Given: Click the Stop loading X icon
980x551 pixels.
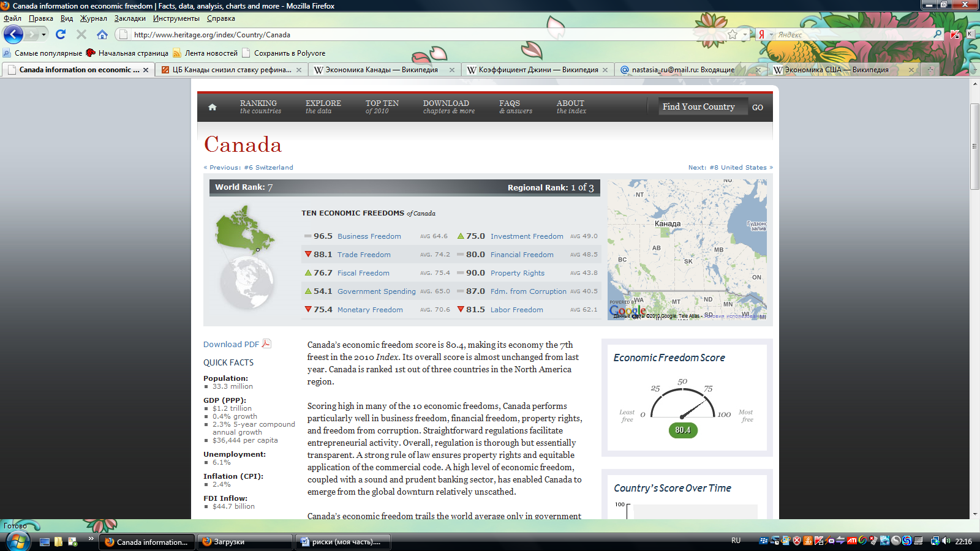Looking at the screenshot, I should [x=81, y=34].
